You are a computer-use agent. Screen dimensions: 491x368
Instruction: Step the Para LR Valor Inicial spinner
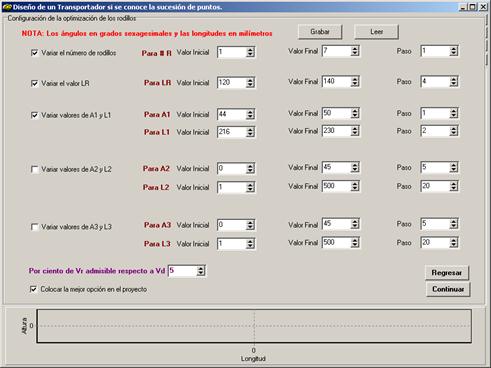[250, 82]
